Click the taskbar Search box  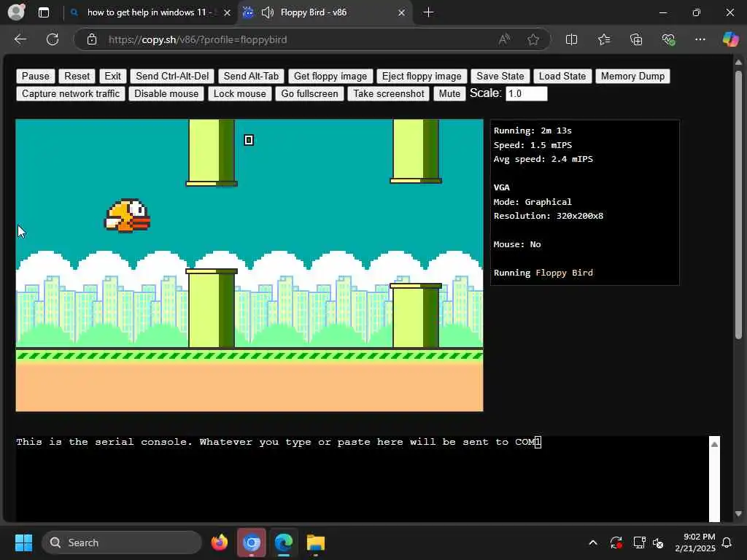[122, 542]
